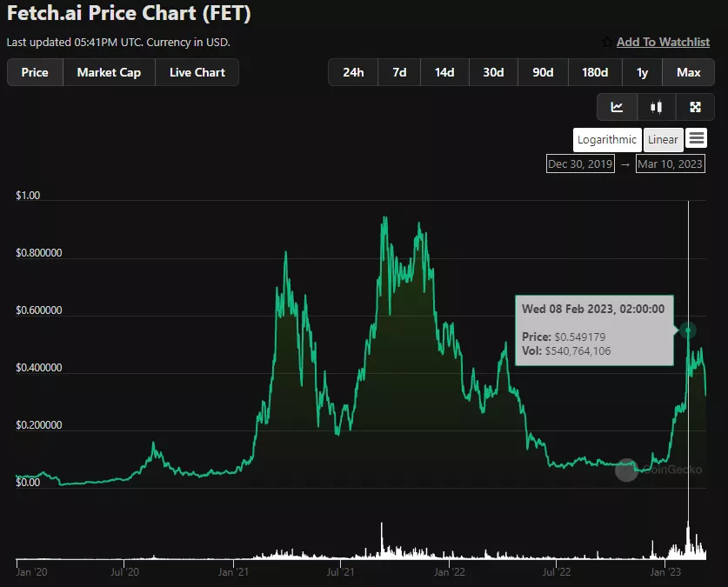Viewport: 728px width, 587px height.
Task: Enable Linear scale
Action: pos(663,140)
